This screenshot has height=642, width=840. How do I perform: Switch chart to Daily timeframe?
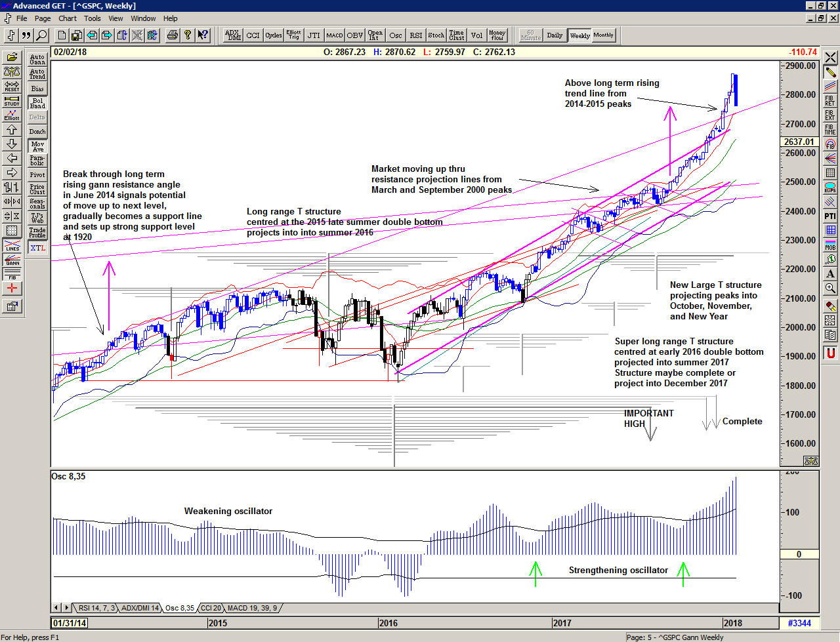555,35
